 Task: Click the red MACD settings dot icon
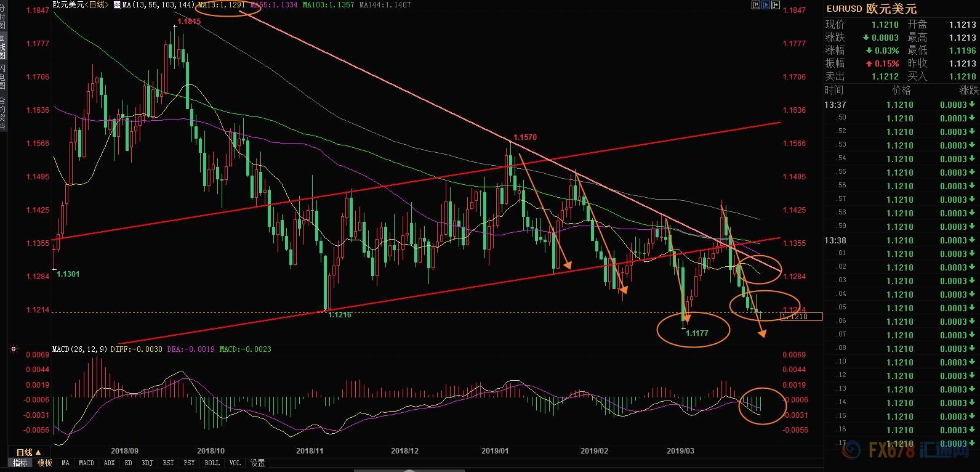point(14,349)
